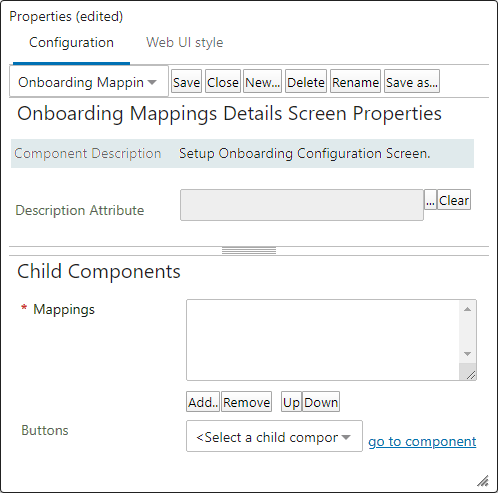
Task: Click the Description Attribute input field
Action: point(302,205)
